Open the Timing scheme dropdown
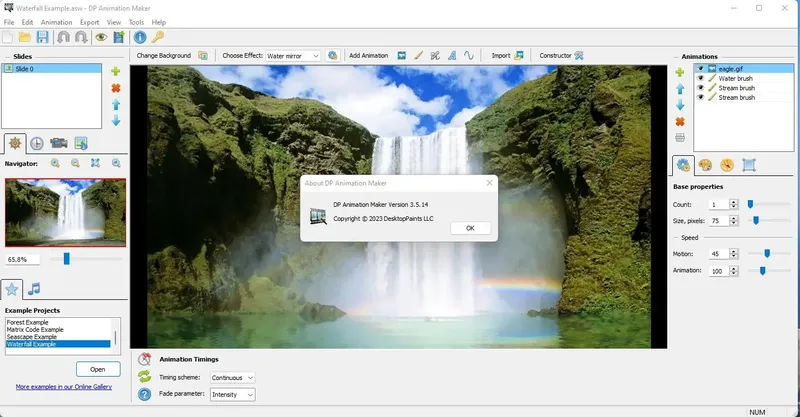Screen dimensions: 800x417 coord(232,378)
